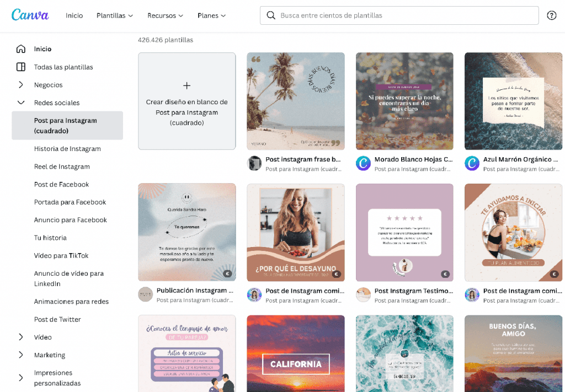This screenshot has height=392, width=565.
Task: Click the search magnifier icon
Action: 271,15
